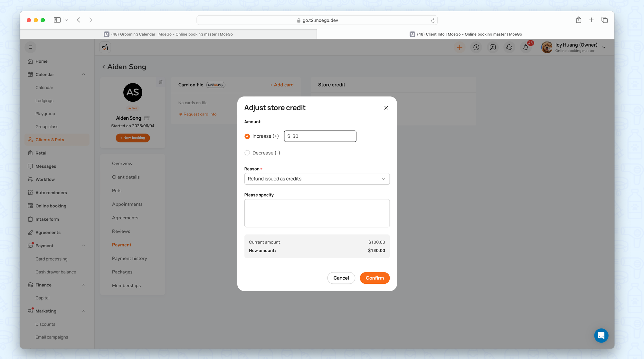The image size is (644, 359).
Task: Select the Decrease (-) radio option
Action: (247, 153)
